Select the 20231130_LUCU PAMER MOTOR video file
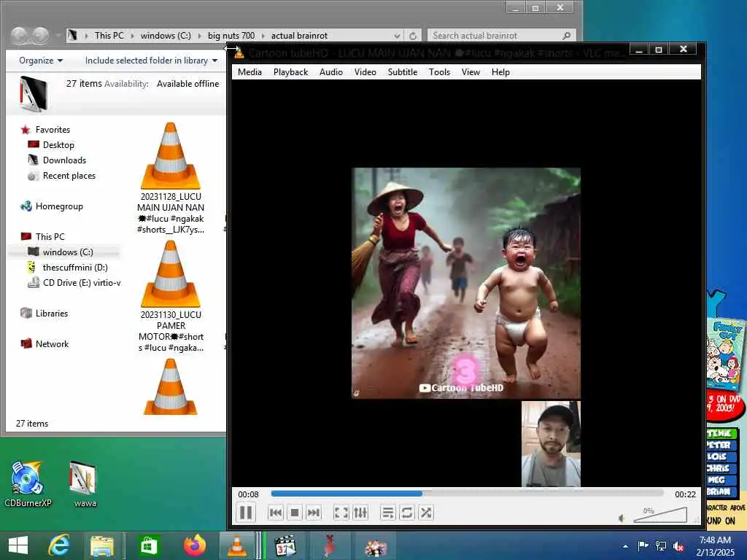 [171, 296]
